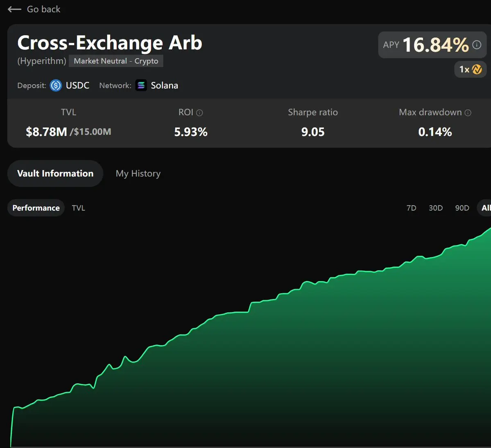Click the 1x points multiplier badge
The width and height of the screenshot is (491, 448).
(471, 69)
